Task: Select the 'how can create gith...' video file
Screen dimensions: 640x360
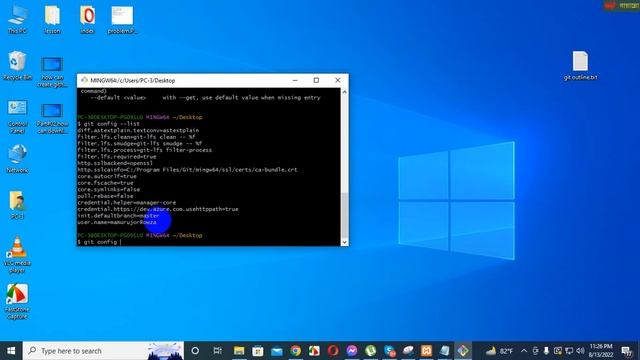Action: point(52,72)
